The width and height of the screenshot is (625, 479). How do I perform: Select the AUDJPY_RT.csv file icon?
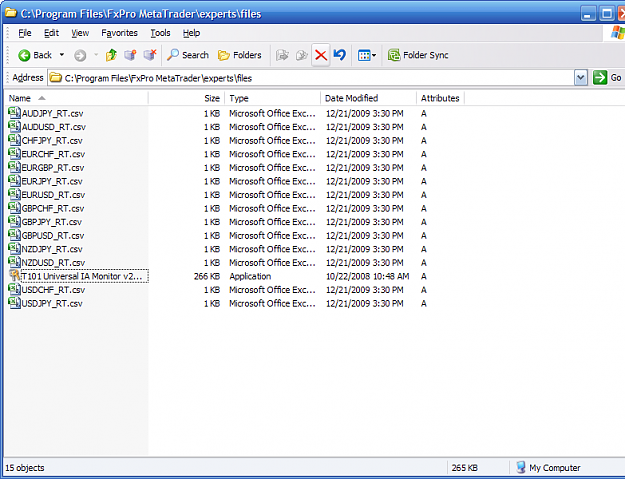[x=14, y=113]
